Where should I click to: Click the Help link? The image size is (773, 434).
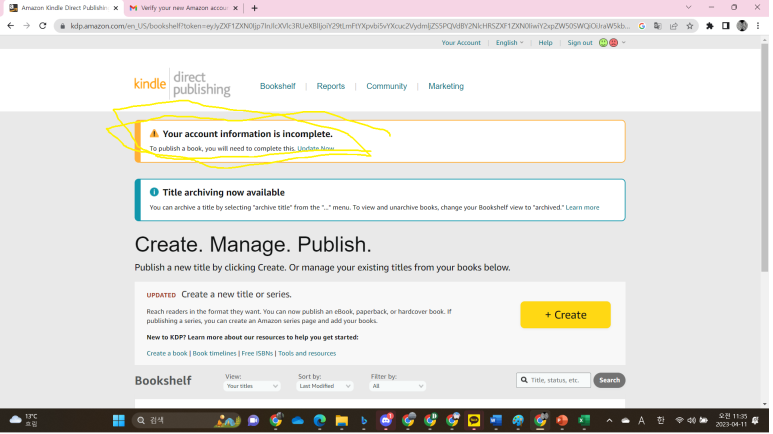tap(545, 43)
